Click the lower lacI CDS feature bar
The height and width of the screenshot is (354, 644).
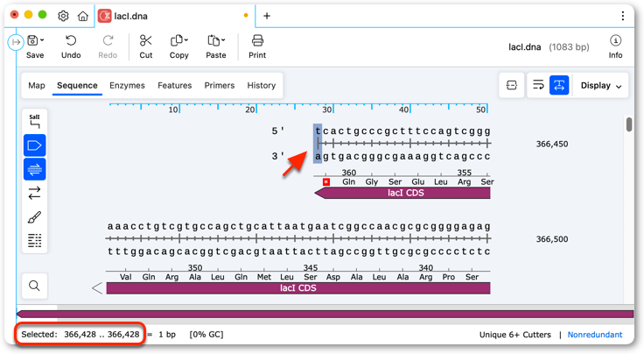(x=298, y=287)
